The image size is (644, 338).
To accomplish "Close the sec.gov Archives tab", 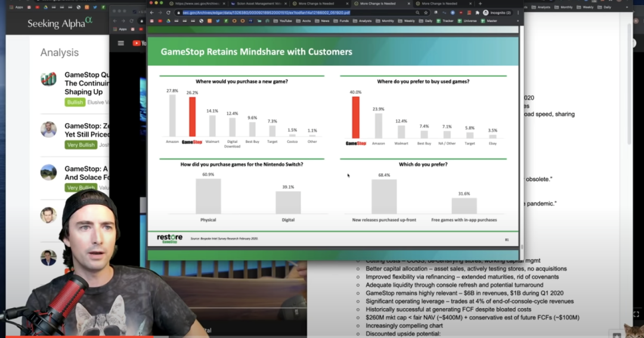I will 224,4.
